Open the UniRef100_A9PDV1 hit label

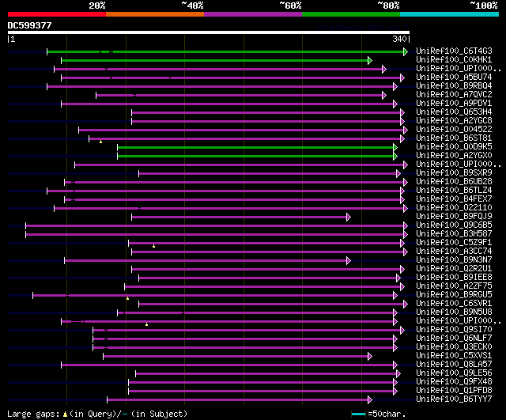(x=454, y=104)
